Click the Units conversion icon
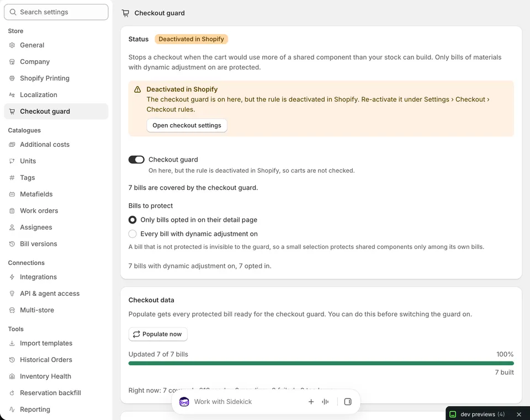530x420 pixels. 12,161
